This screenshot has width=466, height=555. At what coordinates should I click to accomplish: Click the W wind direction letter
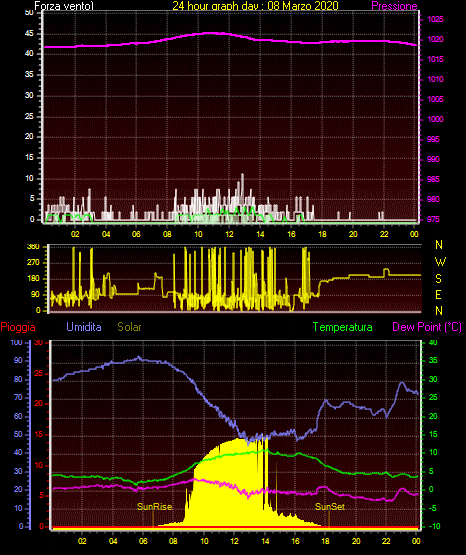(x=440, y=262)
